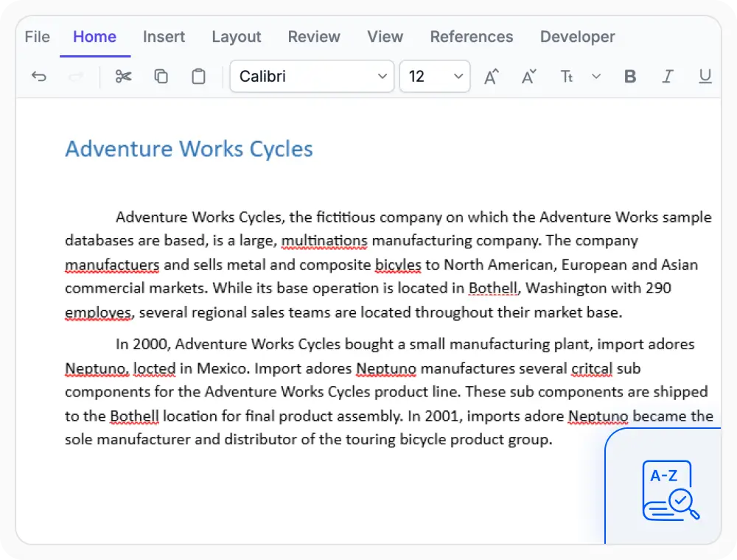This screenshot has height=560, width=737.
Task: Click misspelled word "multinations"
Action: (324, 241)
